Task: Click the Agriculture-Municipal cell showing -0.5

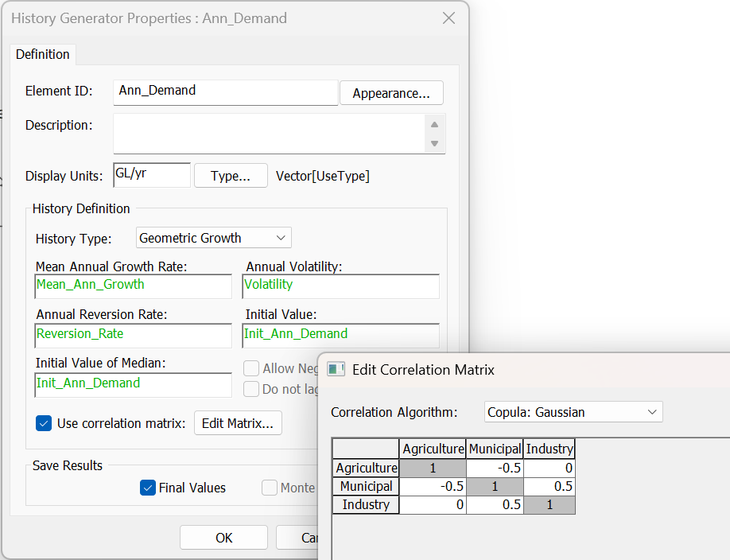Action: point(495,468)
